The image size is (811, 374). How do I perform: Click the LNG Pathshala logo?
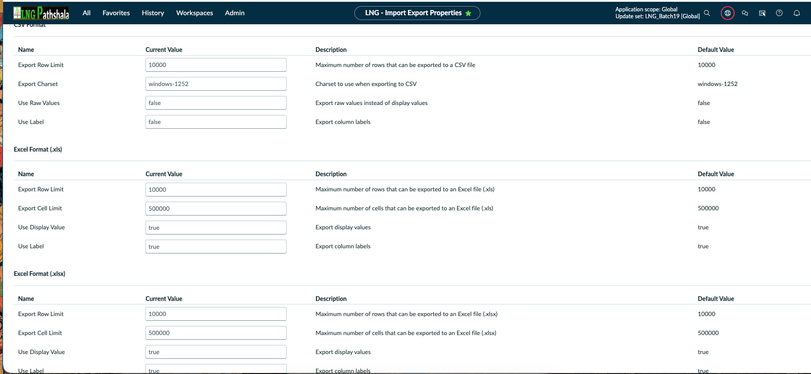click(x=41, y=13)
